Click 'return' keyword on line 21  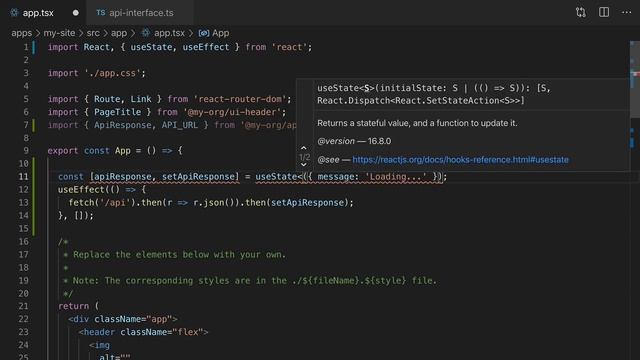73,306
